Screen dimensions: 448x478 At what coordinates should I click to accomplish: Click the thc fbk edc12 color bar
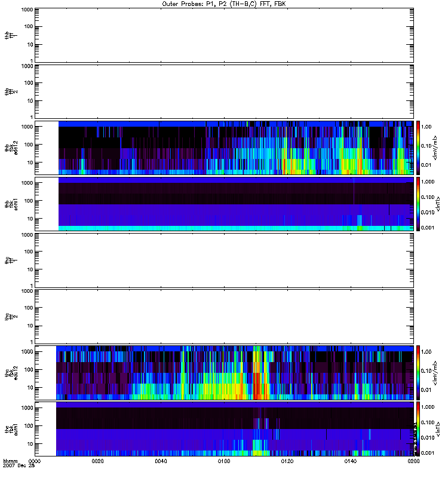coord(418,373)
